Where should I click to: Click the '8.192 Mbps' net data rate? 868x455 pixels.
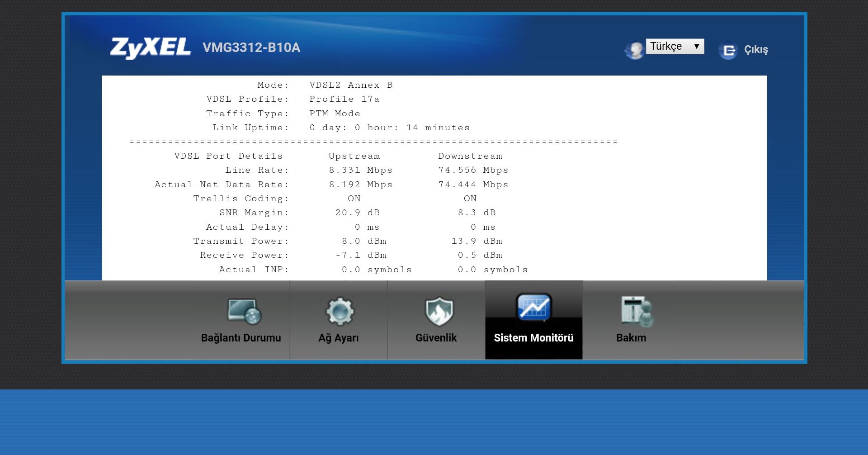(361, 185)
